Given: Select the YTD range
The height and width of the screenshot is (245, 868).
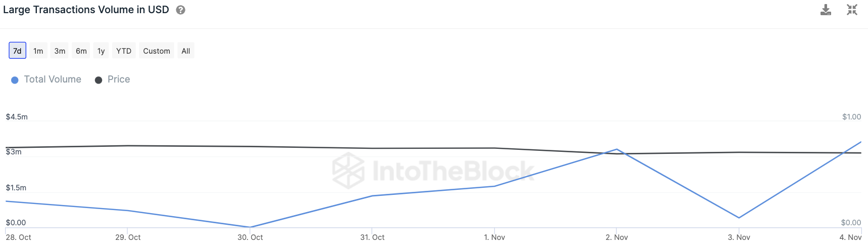Looking at the screenshot, I should (x=124, y=51).
